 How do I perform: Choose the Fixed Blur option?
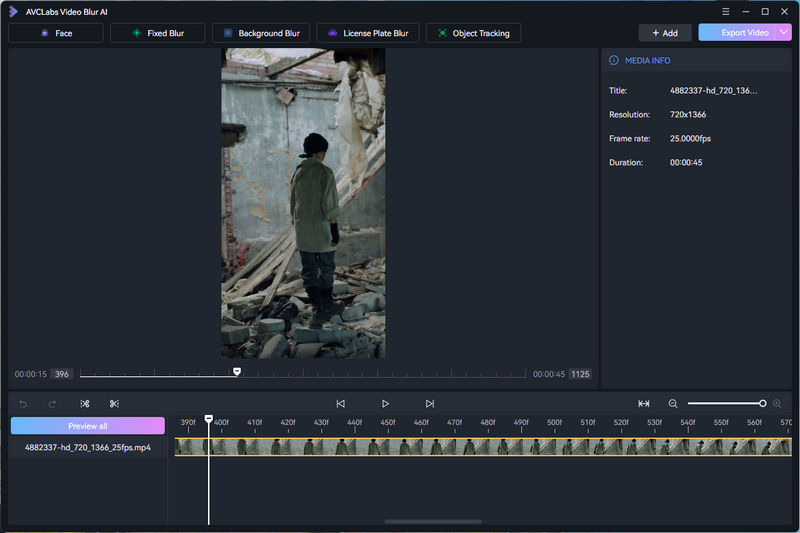coord(157,33)
